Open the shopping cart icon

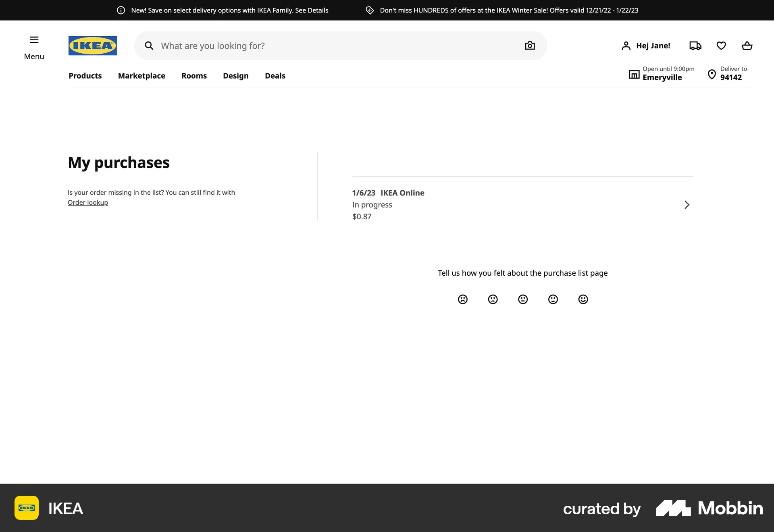[x=747, y=46]
